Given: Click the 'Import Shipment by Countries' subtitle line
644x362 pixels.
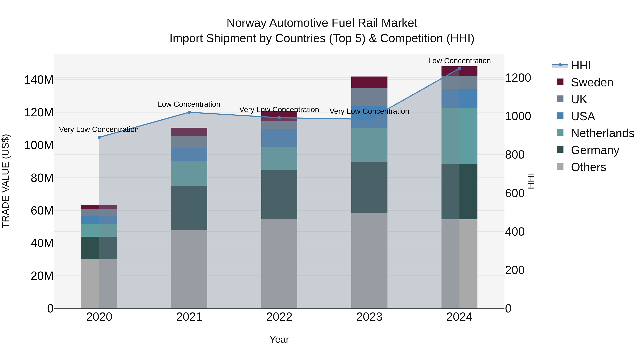Looking at the screenshot, I should (322, 38).
